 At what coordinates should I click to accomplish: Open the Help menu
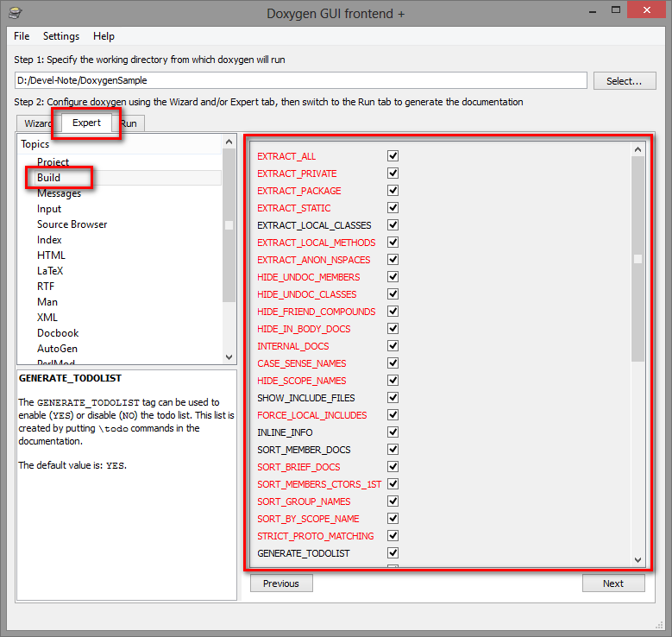tap(104, 36)
